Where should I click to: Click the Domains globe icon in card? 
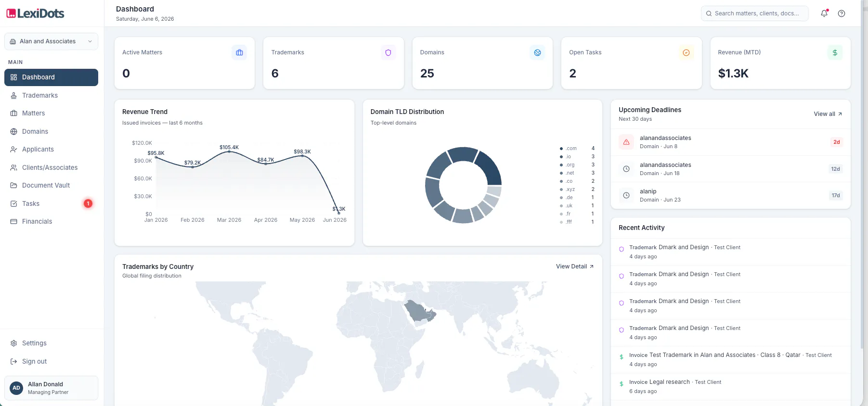click(537, 52)
